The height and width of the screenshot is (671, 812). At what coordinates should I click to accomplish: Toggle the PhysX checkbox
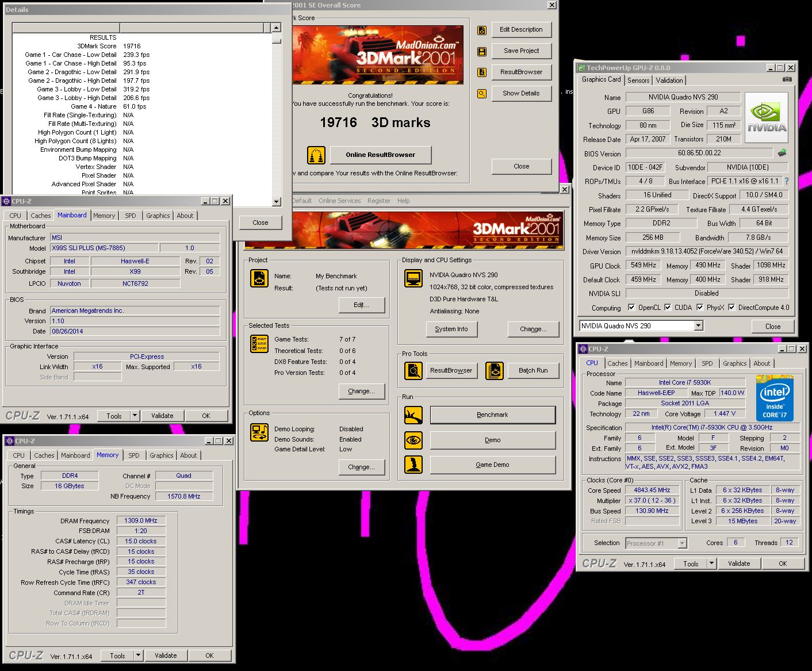coord(700,308)
